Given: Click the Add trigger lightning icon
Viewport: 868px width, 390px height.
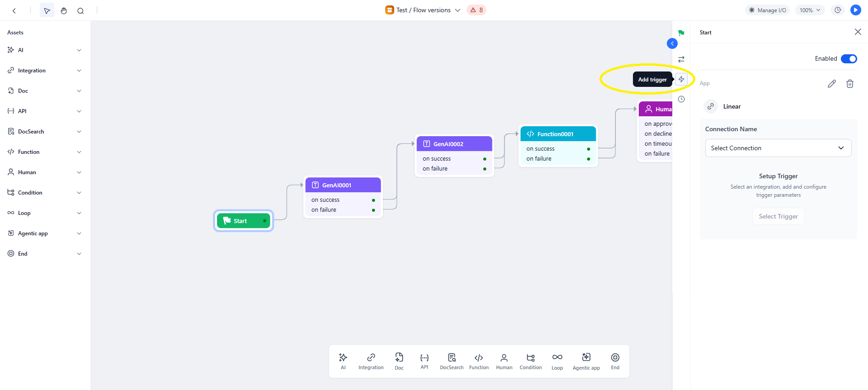Looking at the screenshot, I should click(681, 79).
